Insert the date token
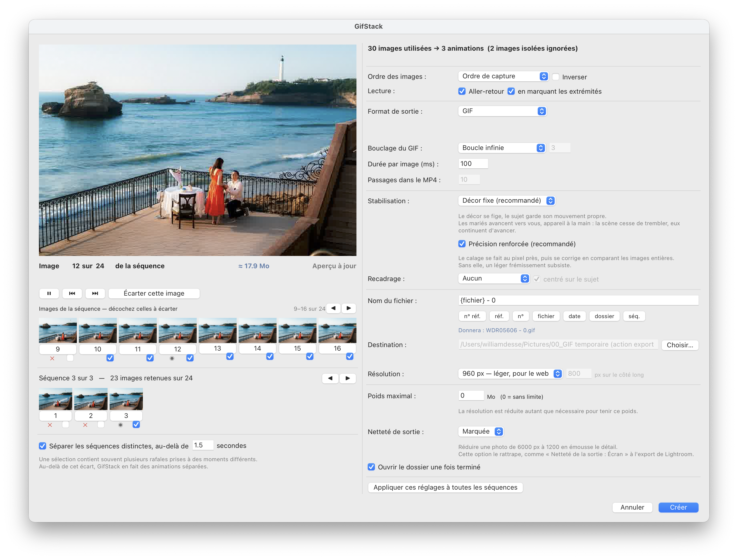 (575, 317)
